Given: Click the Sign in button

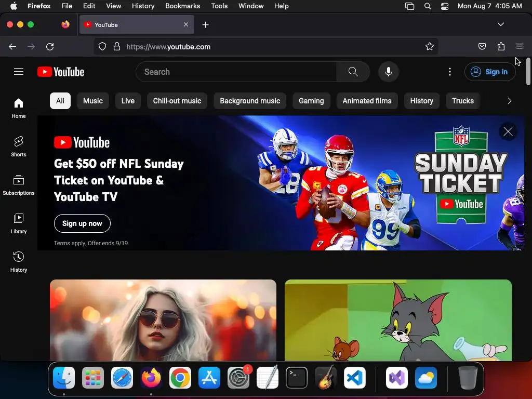Looking at the screenshot, I should tap(490, 72).
